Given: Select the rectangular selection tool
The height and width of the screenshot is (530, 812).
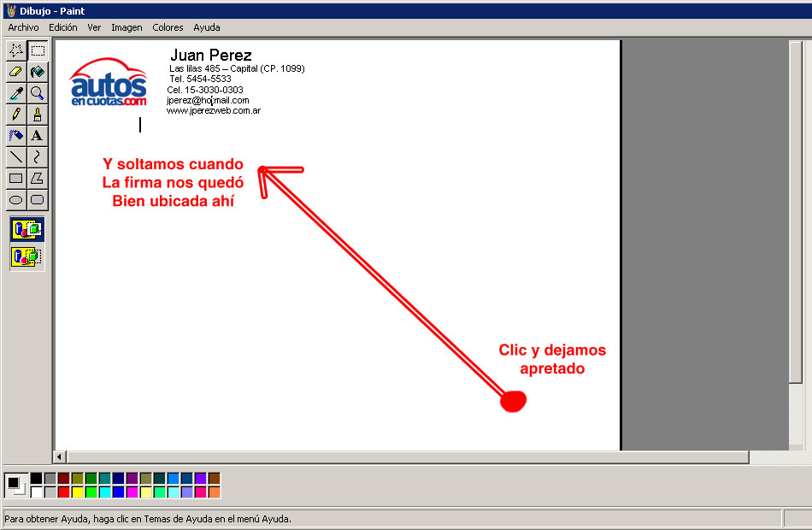Looking at the screenshot, I should pyautogui.click(x=38, y=50).
